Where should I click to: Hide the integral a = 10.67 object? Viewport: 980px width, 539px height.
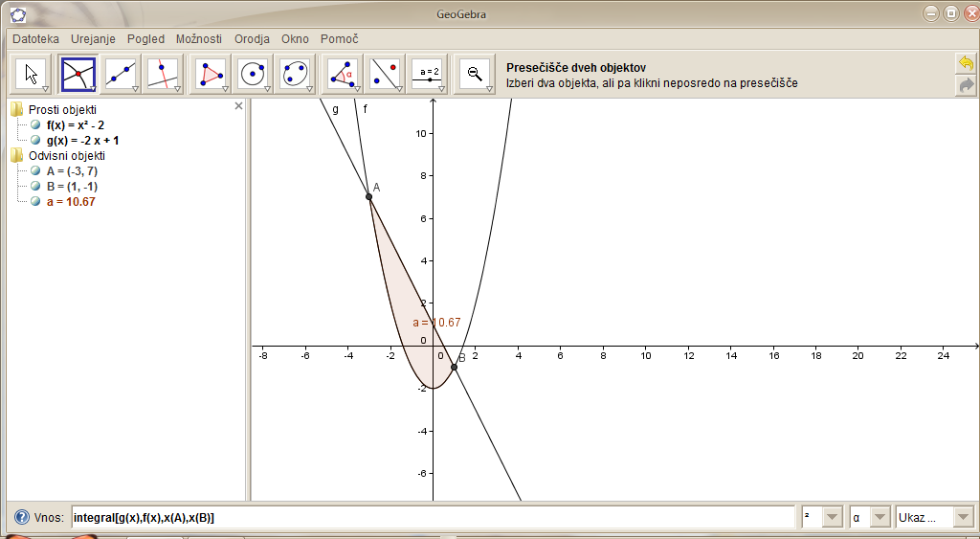click(35, 202)
